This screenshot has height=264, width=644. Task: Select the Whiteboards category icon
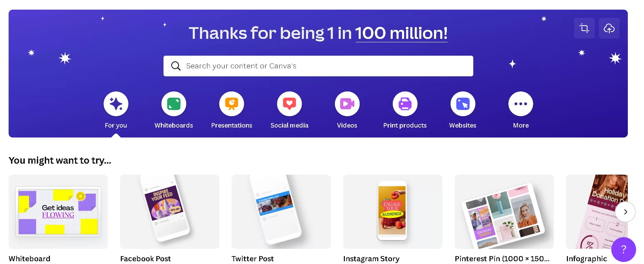[x=174, y=104]
